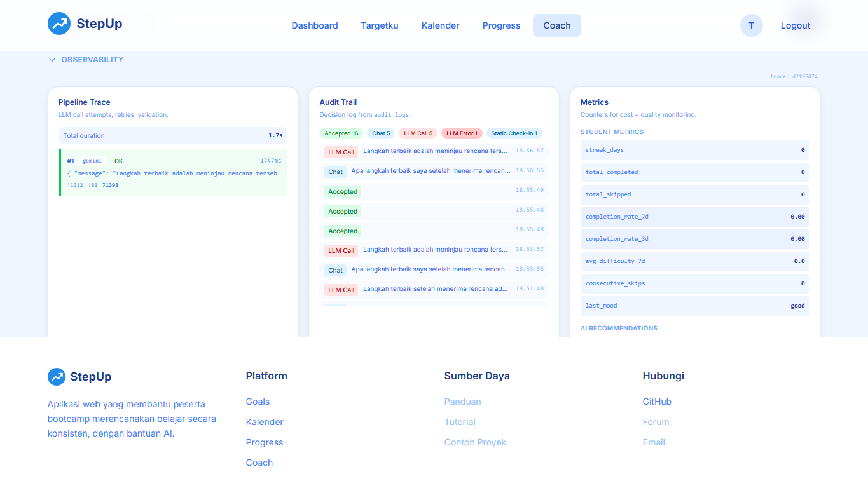Switch to Progress in top navigation

[x=502, y=25]
